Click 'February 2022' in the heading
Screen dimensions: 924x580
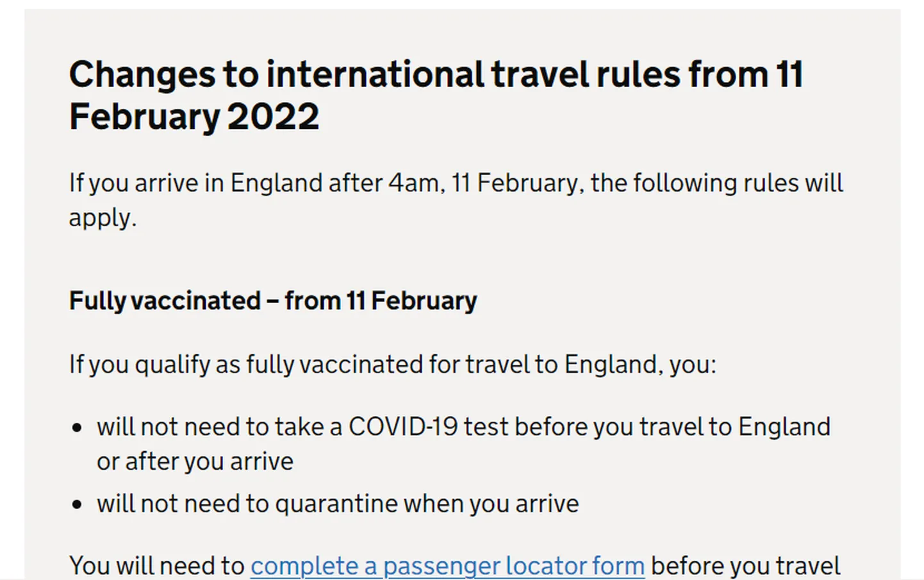coord(194,117)
